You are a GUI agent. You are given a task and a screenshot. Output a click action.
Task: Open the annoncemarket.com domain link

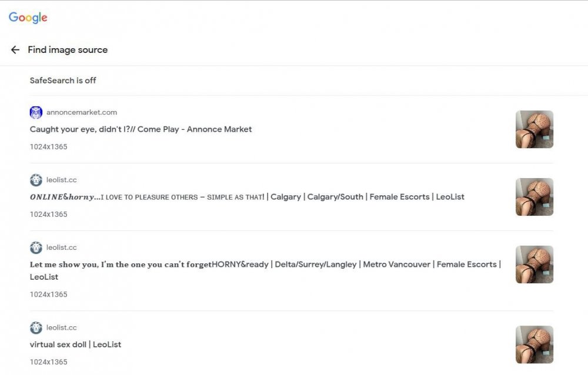[x=81, y=112]
